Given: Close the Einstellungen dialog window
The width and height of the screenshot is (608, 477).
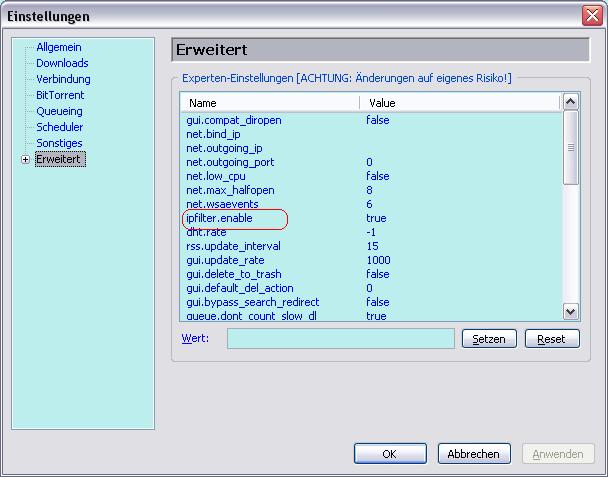Looking at the screenshot, I should [x=591, y=16].
